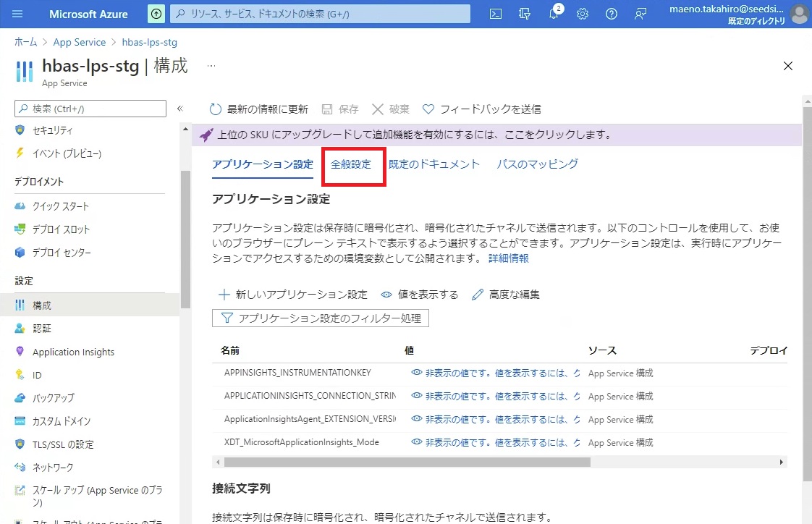Click App Service in the breadcrumb

coord(79,43)
